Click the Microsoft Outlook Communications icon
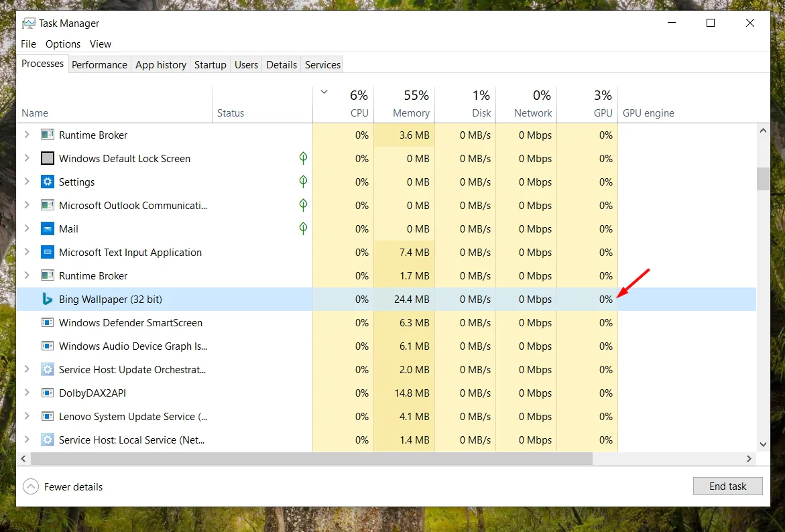This screenshot has width=785, height=532. click(48, 206)
